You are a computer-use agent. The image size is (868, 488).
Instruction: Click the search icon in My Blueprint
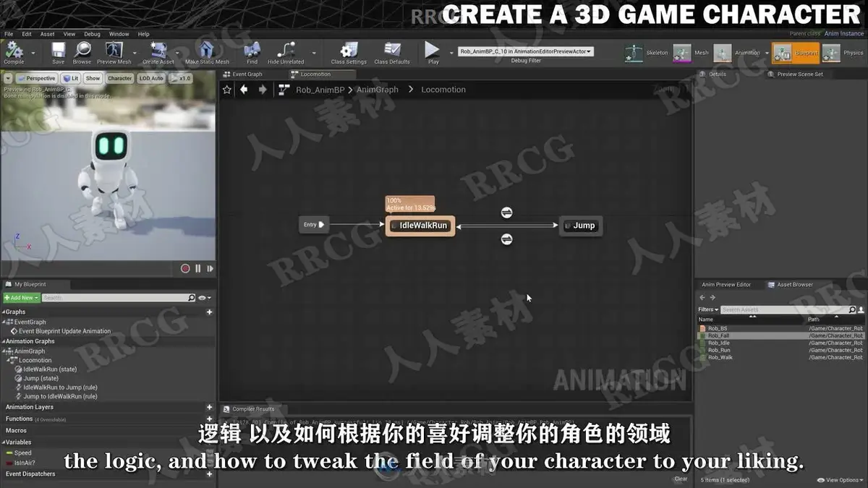point(192,298)
